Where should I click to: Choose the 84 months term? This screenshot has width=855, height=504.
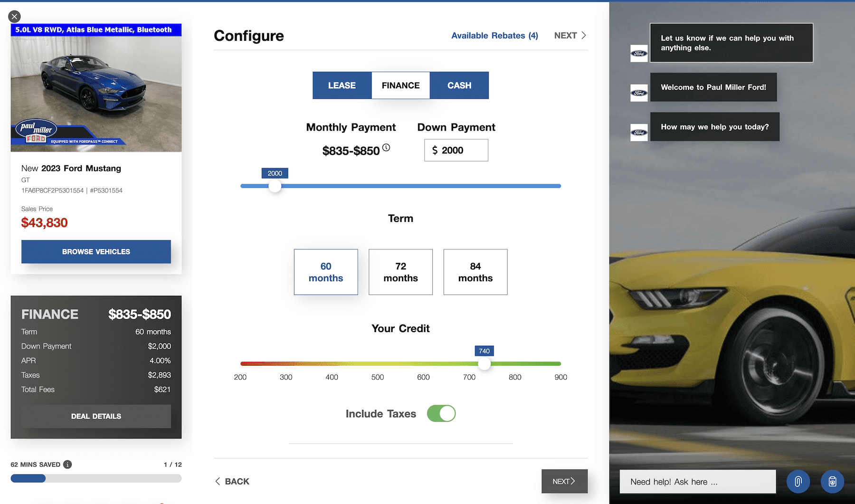coord(475,272)
